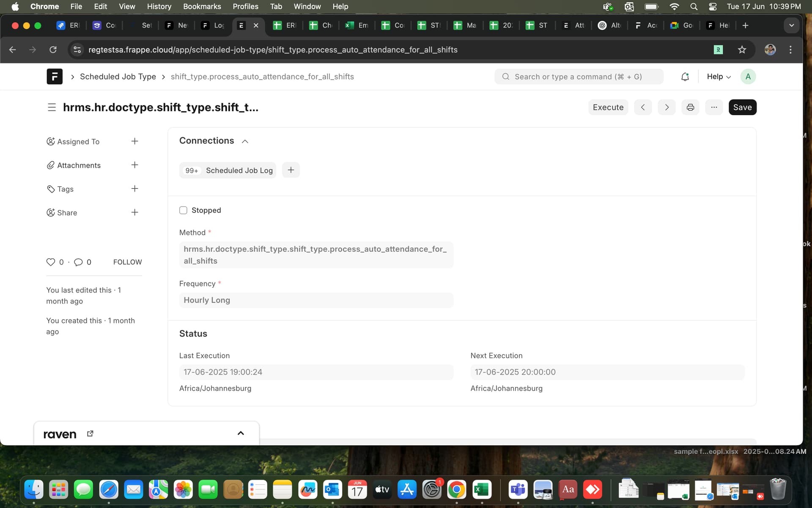The image size is (812, 508).
Task: Click the Save button
Action: pyautogui.click(x=742, y=108)
